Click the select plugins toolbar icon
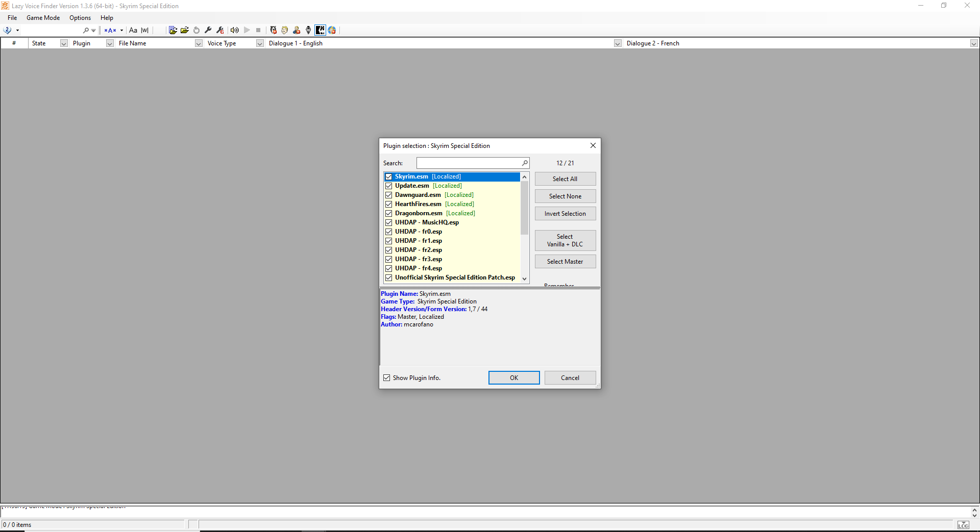 [x=173, y=30]
